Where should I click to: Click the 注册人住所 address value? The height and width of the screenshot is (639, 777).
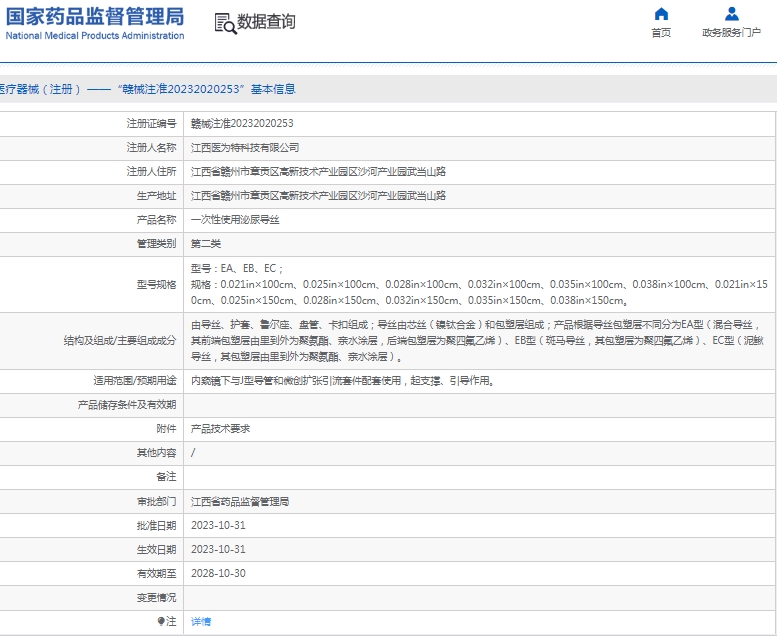[x=318, y=171]
